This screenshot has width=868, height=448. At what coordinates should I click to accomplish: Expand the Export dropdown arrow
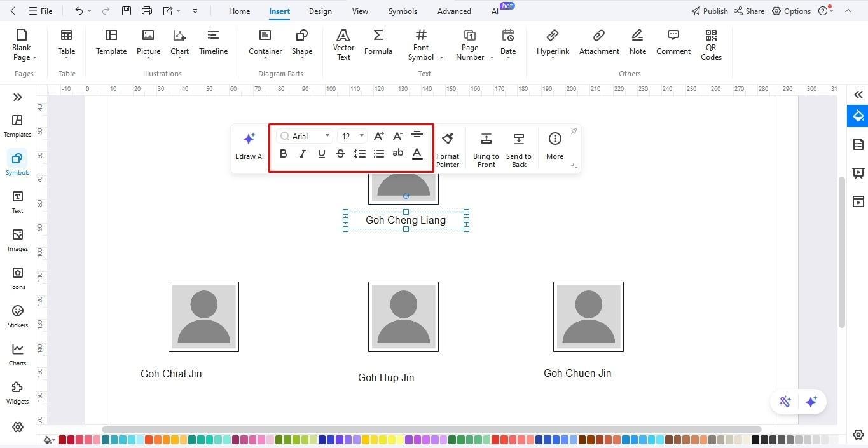178,11
